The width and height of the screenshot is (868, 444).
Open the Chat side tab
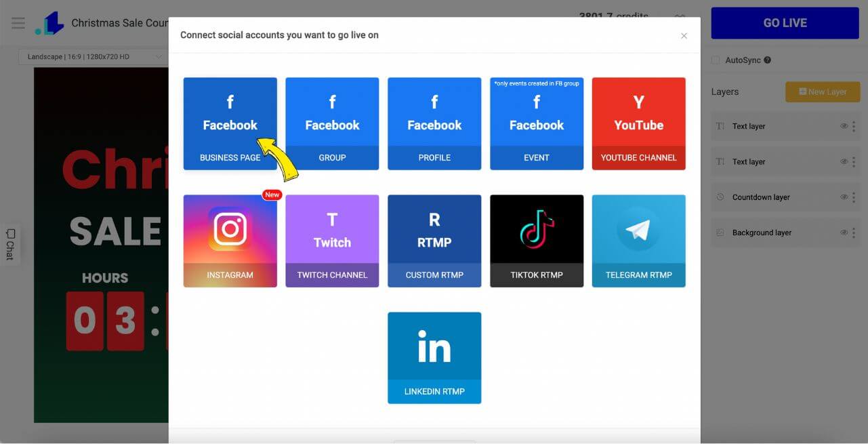pos(10,245)
